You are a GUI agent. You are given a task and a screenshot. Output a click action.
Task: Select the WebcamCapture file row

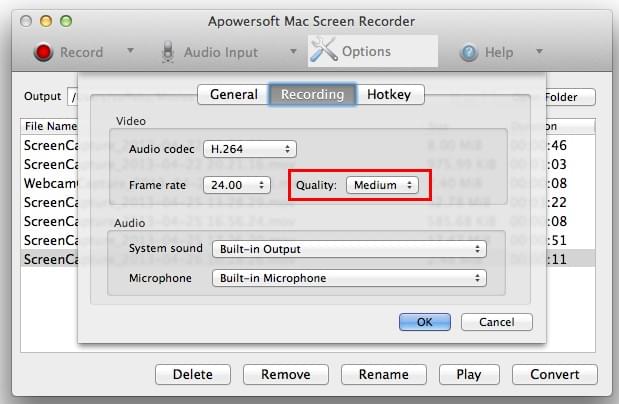tap(308, 183)
